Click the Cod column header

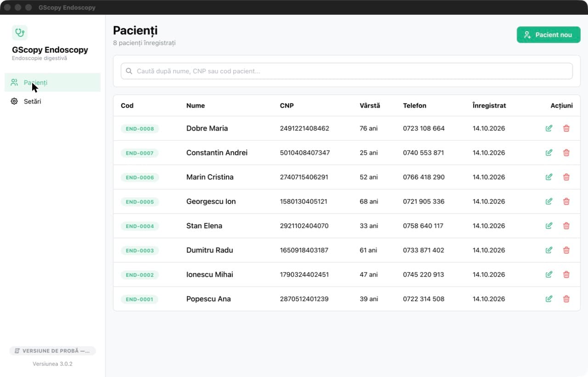(127, 105)
